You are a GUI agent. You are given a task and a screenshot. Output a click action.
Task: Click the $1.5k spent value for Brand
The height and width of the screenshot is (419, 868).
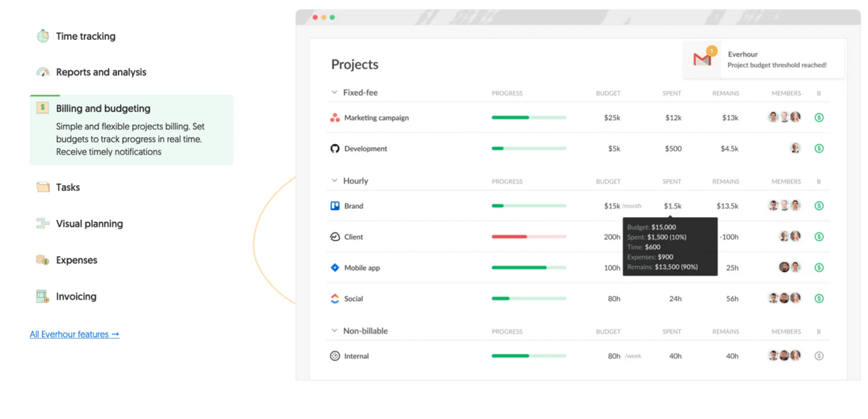673,206
